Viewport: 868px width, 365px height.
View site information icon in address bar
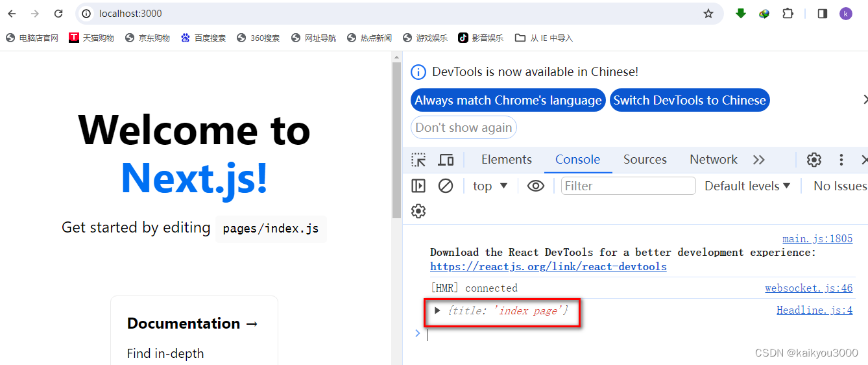[x=87, y=14]
